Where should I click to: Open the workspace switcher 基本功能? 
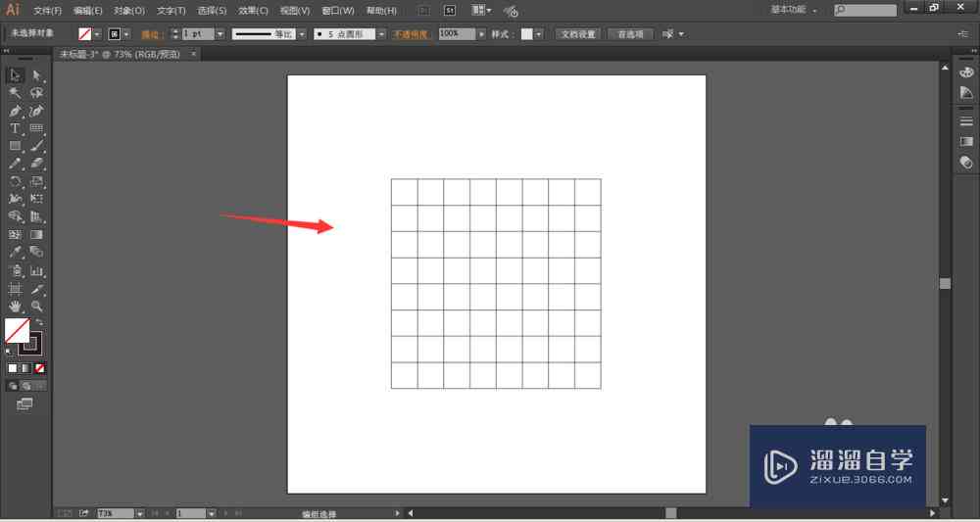coord(795,10)
